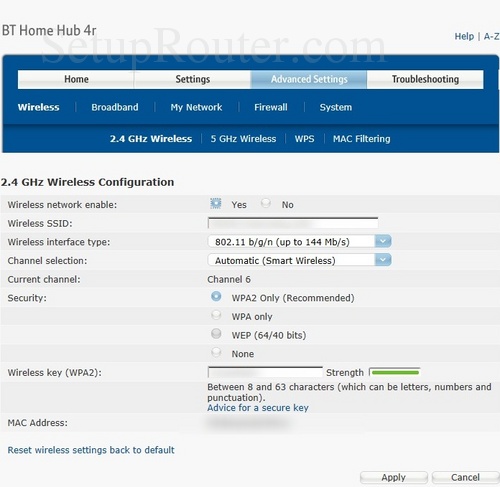Open the WPS page
This screenshot has height=487, width=500.
click(304, 139)
